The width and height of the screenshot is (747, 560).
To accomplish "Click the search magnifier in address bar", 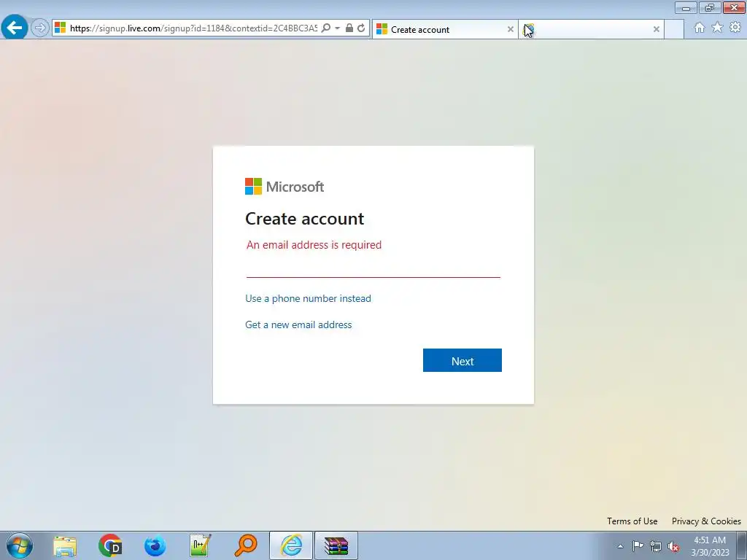I will (326, 28).
